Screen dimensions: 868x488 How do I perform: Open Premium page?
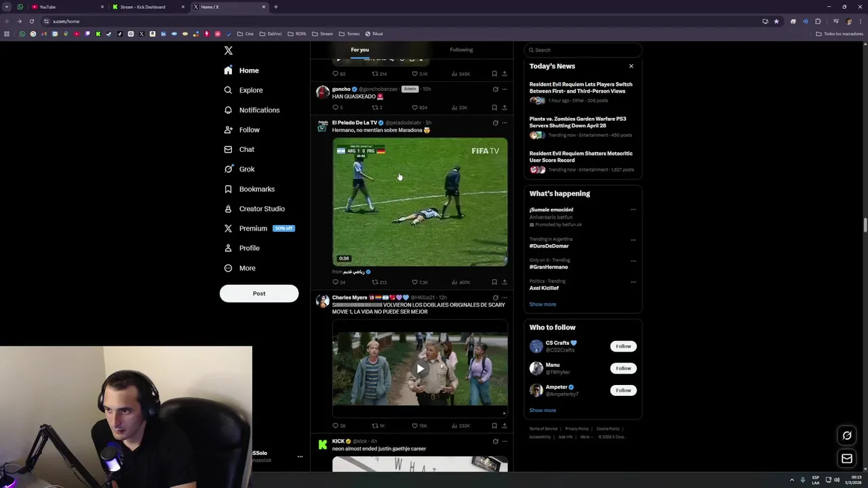click(258, 228)
